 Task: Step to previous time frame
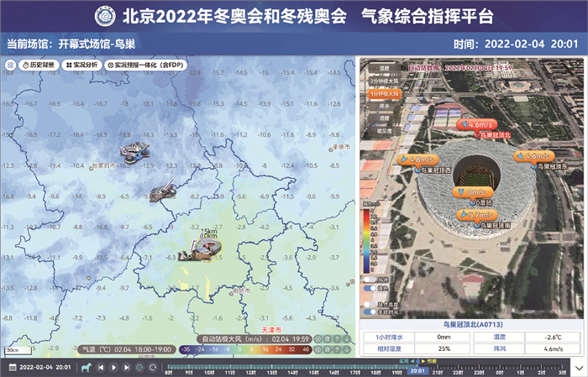(101, 368)
